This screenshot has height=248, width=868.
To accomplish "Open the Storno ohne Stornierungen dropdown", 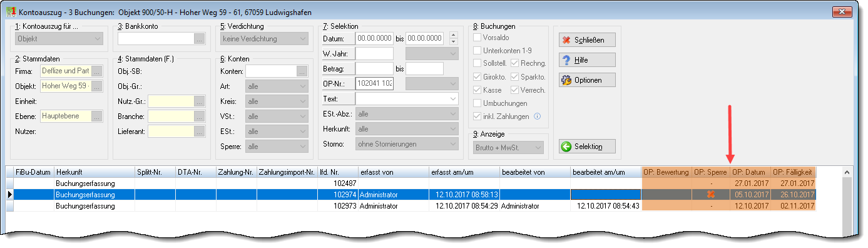I will [x=407, y=145].
